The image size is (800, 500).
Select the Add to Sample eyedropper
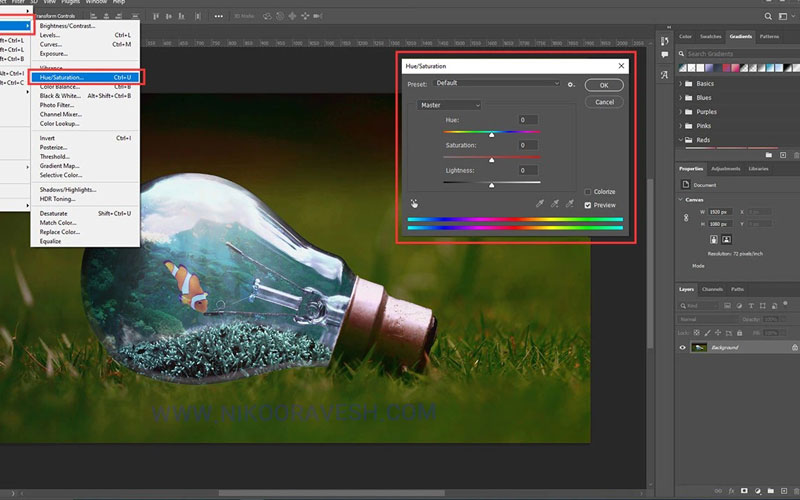(555, 204)
